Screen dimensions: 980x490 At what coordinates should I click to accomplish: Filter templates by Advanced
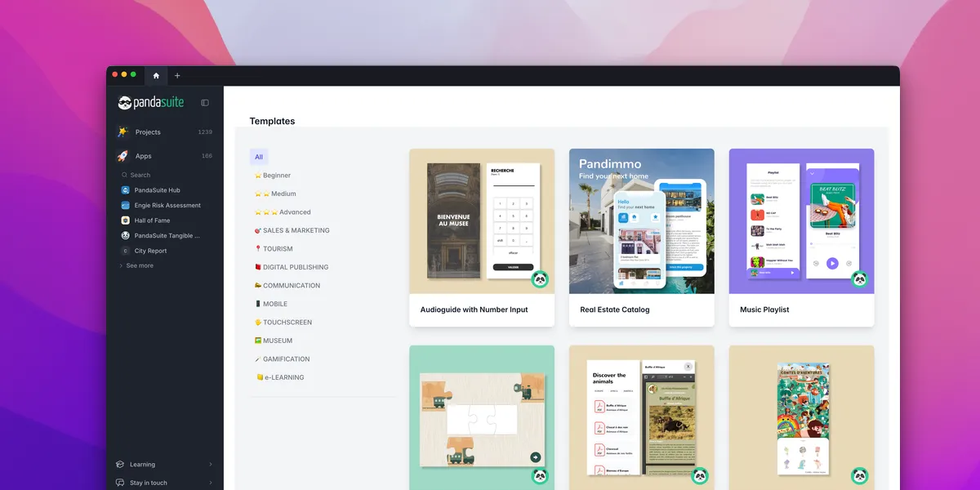(x=283, y=212)
